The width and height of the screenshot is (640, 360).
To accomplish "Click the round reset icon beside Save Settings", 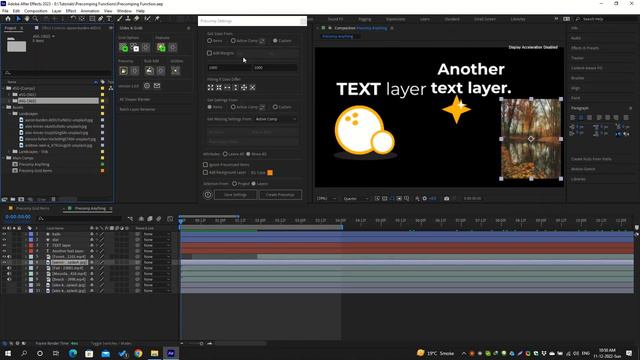I will [x=208, y=195].
